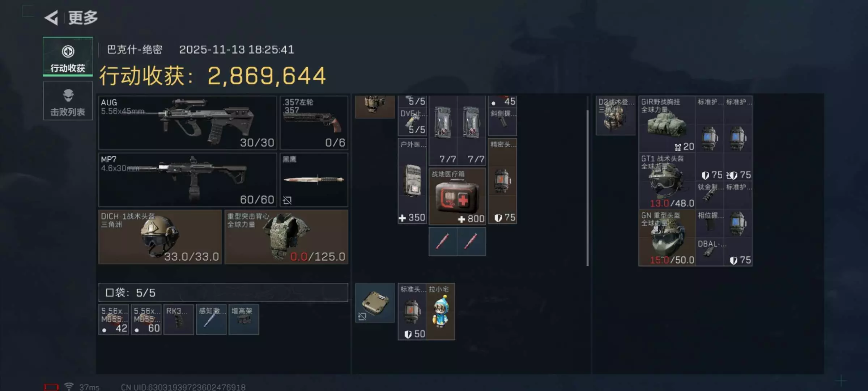Image resolution: width=868 pixels, height=391 pixels.
Task: Select the 增高架 attachment in pockets
Action: [244, 319]
